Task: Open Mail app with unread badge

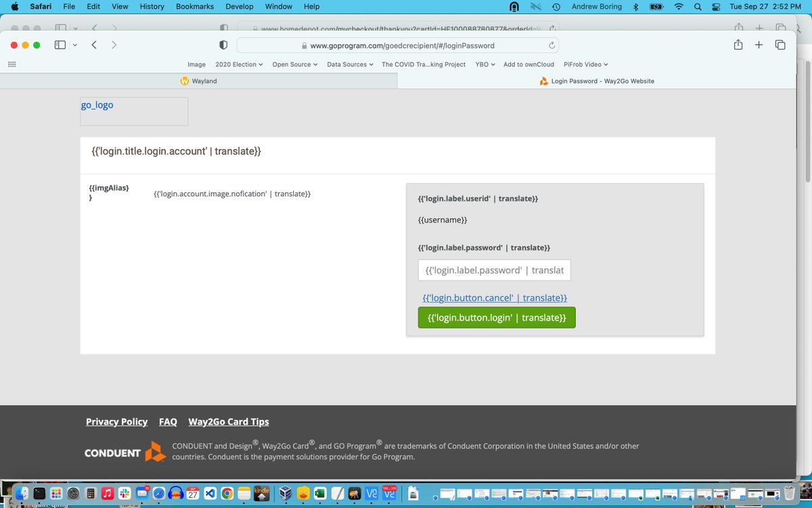Action: [x=141, y=493]
